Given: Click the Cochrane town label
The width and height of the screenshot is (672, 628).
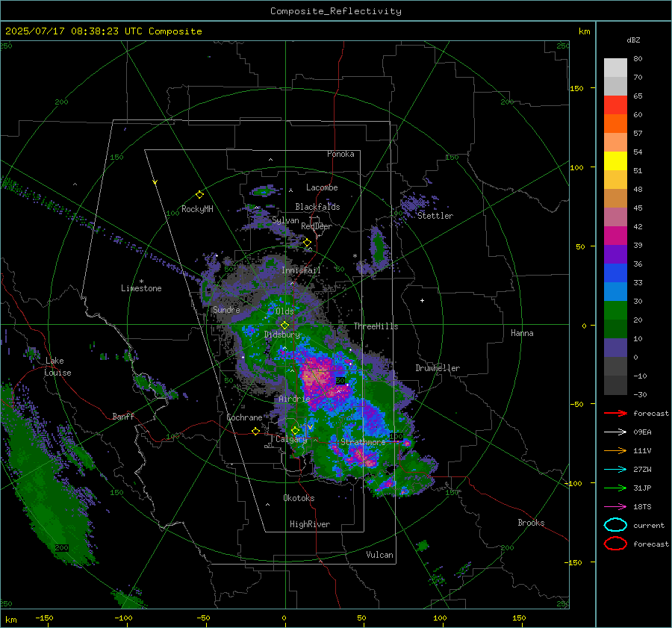Looking at the screenshot, I should tap(244, 417).
